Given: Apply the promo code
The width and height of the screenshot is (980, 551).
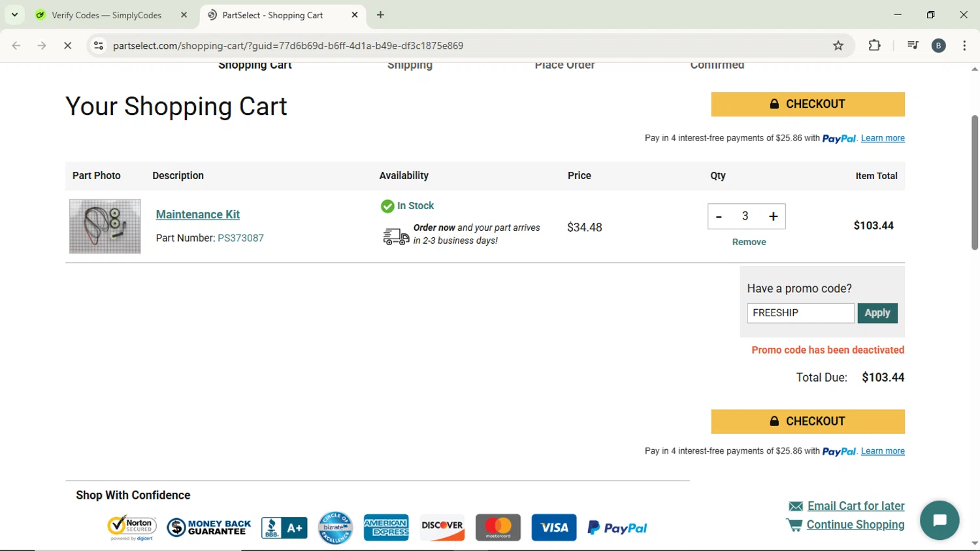Looking at the screenshot, I should [877, 313].
